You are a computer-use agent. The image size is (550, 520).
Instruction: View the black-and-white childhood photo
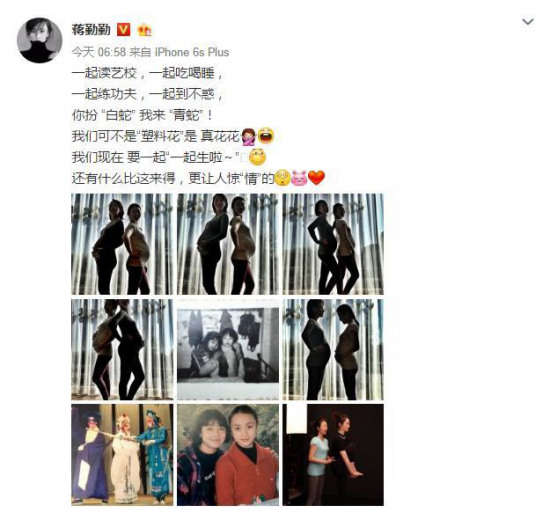click(228, 349)
